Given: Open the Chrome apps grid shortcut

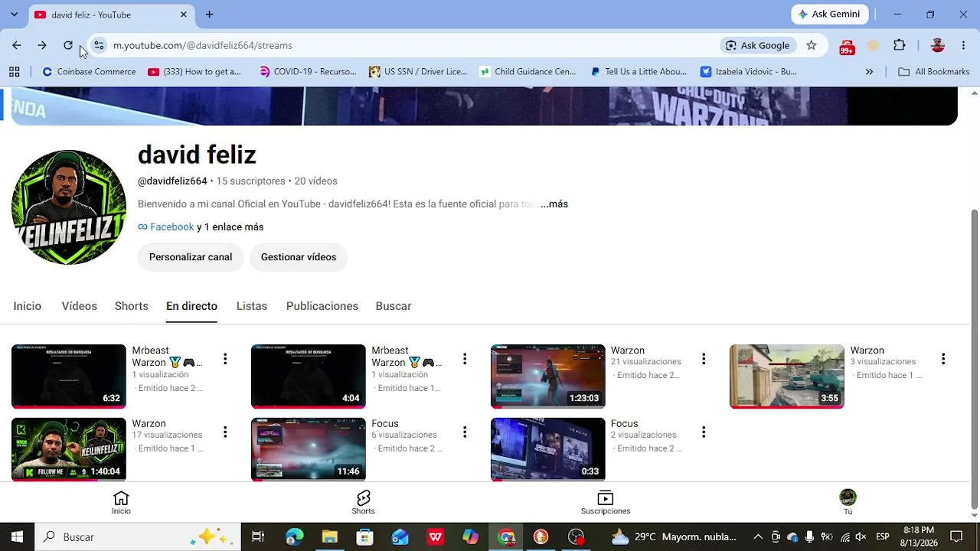Looking at the screenshot, I should pyautogui.click(x=14, y=72).
